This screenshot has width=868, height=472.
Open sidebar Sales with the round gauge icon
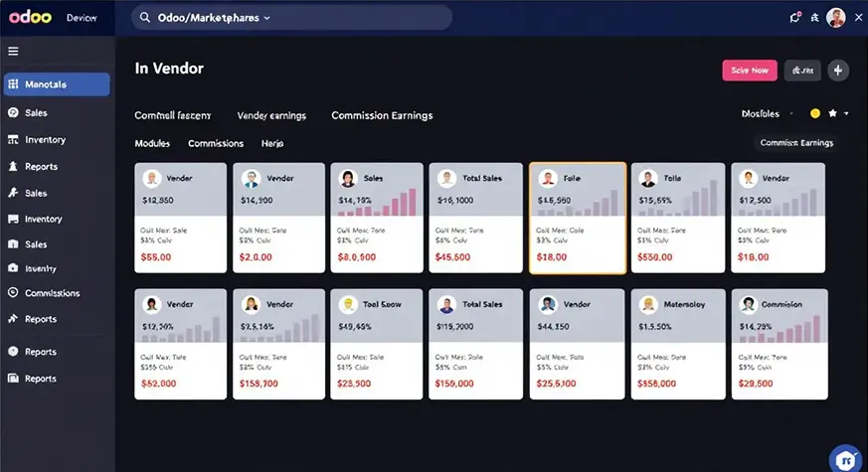[x=28, y=112]
